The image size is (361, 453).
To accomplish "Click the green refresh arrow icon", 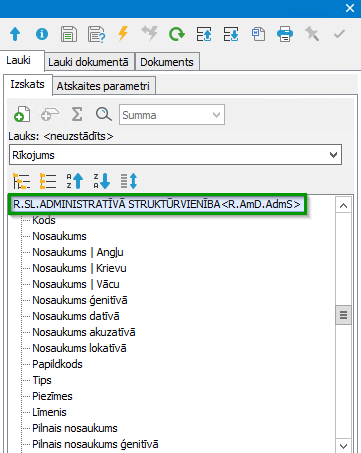I will [x=177, y=34].
